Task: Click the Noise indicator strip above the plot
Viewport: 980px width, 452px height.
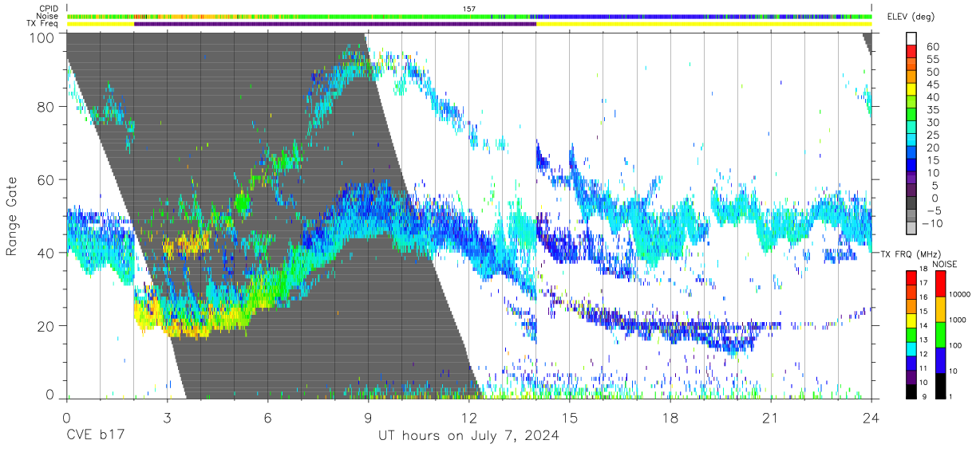Action: (x=469, y=16)
